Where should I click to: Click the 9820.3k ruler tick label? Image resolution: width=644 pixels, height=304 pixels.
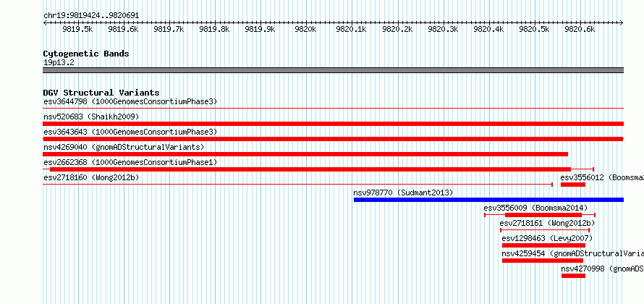tap(443, 29)
